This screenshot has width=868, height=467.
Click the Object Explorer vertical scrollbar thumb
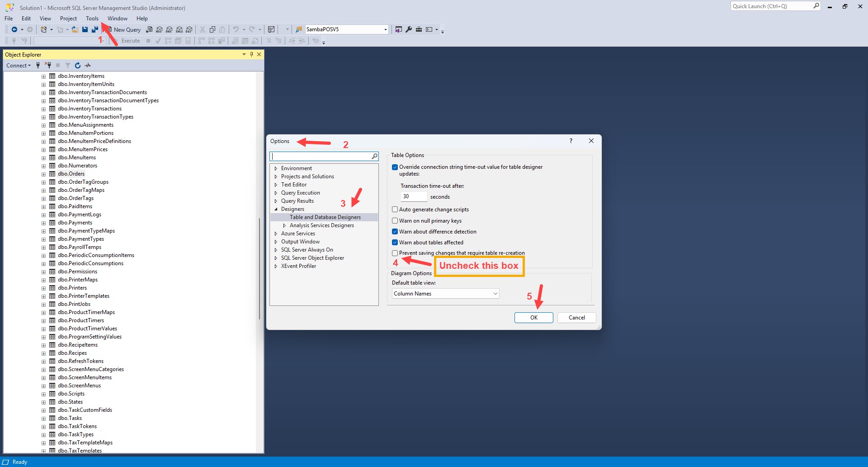coord(259,269)
